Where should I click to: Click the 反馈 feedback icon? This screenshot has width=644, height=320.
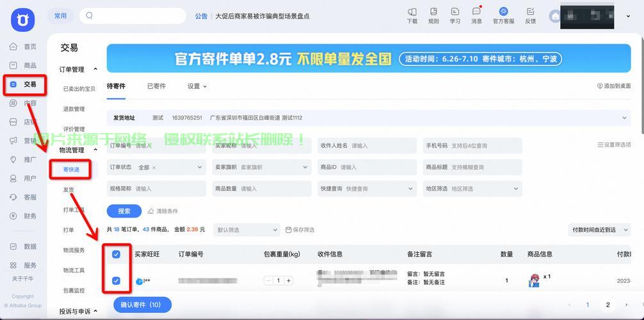[530, 15]
